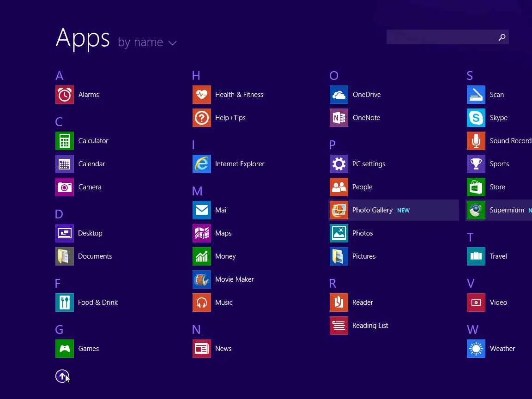This screenshot has height=399, width=532.
Task: Open the News app icon
Action: tap(201, 349)
